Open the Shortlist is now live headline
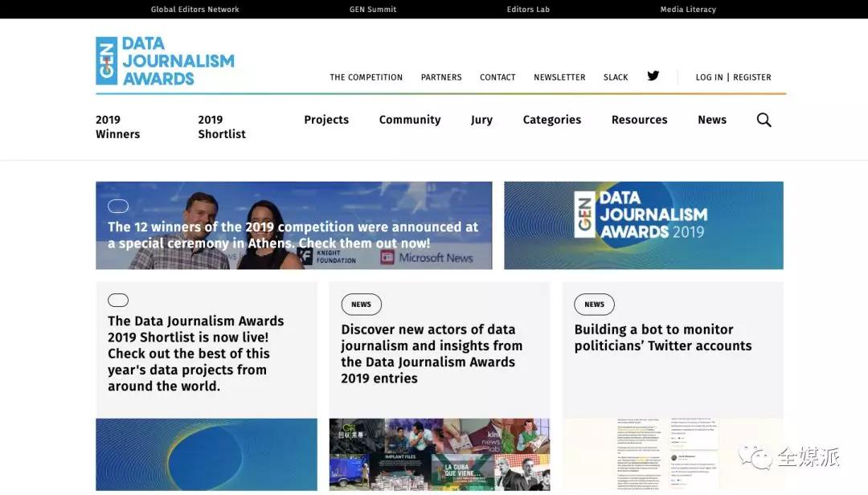 [x=196, y=354]
